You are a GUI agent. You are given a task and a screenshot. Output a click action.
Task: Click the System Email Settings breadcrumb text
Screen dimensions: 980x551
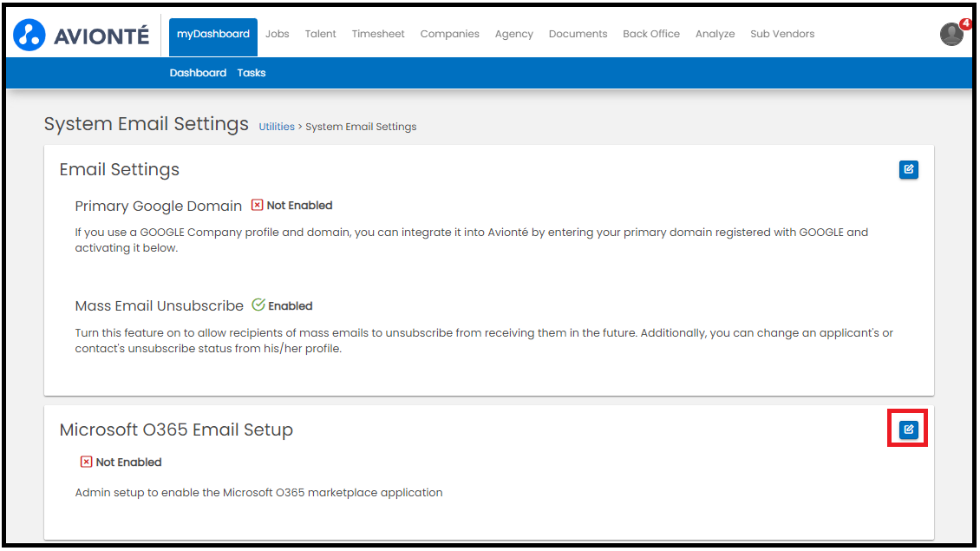tap(361, 127)
